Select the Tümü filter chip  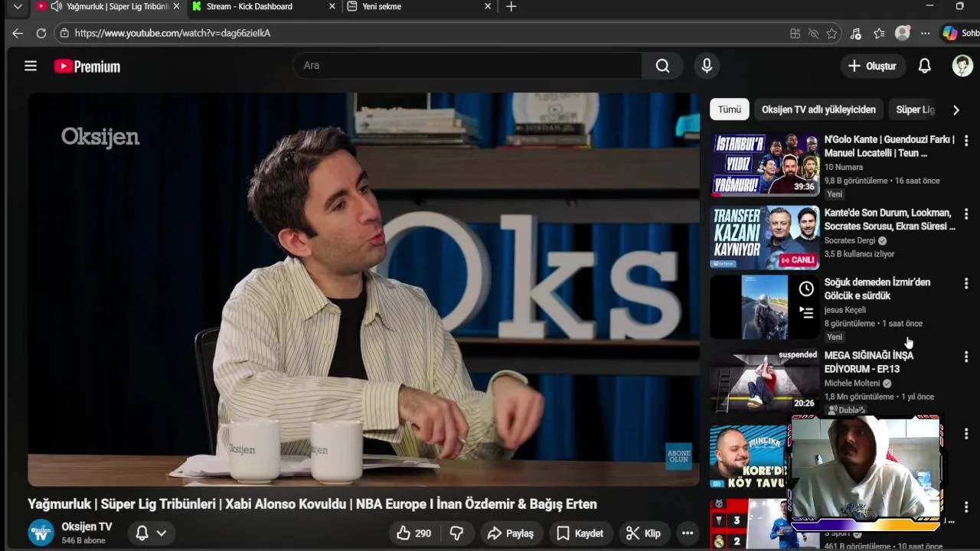[x=729, y=109]
